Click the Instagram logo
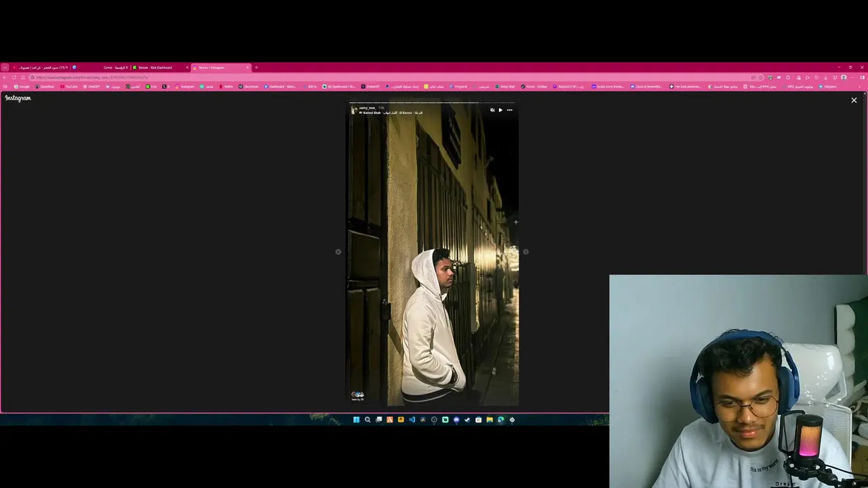The width and height of the screenshot is (868, 488). point(18,98)
